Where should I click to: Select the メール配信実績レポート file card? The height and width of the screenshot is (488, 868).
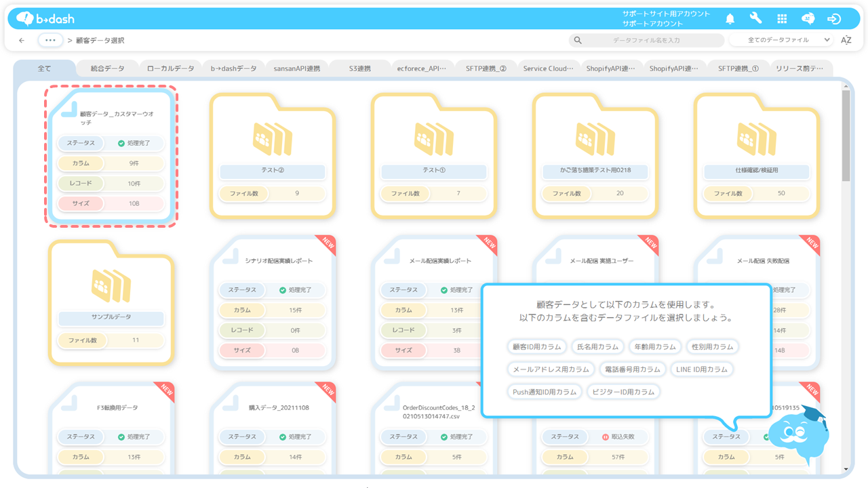(434, 303)
